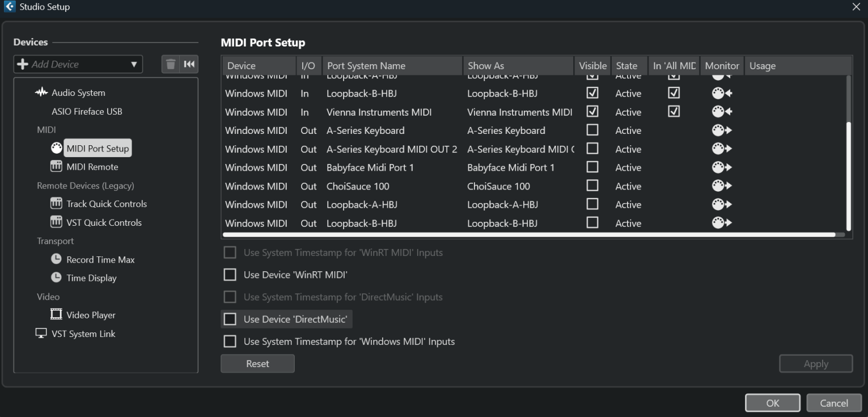Enable Visible for Loopback-A-HBJ output port
This screenshot has width=868, height=417.
point(592,204)
